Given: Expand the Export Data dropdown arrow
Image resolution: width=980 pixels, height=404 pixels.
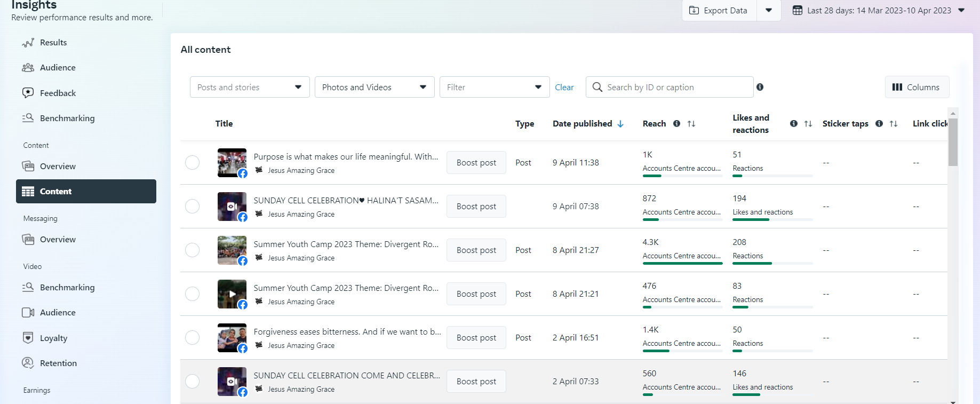Looking at the screenshot, I should pyautogui.click(x=769, y=10).
